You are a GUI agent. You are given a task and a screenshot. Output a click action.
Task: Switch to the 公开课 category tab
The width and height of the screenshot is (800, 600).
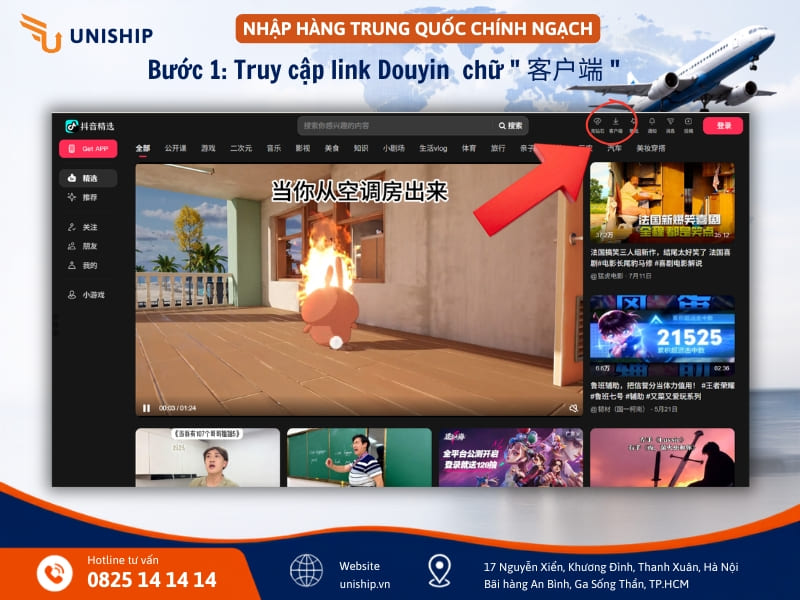176,148
